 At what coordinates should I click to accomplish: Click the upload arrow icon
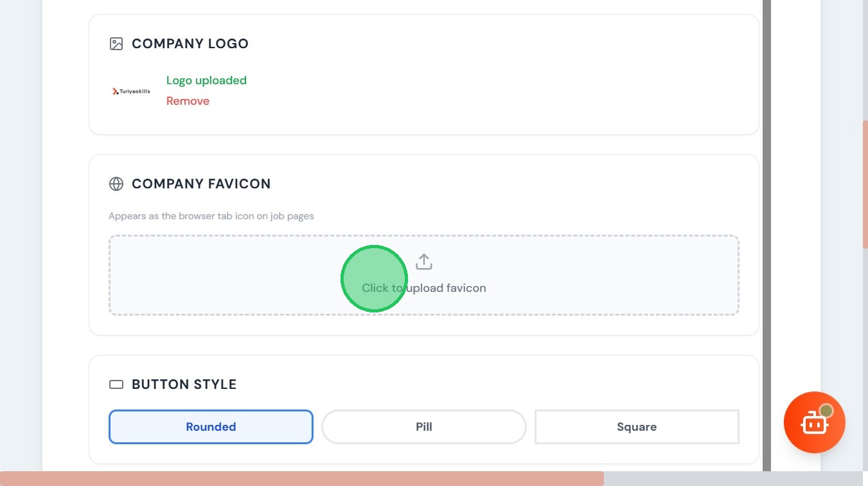click(424, 262)
